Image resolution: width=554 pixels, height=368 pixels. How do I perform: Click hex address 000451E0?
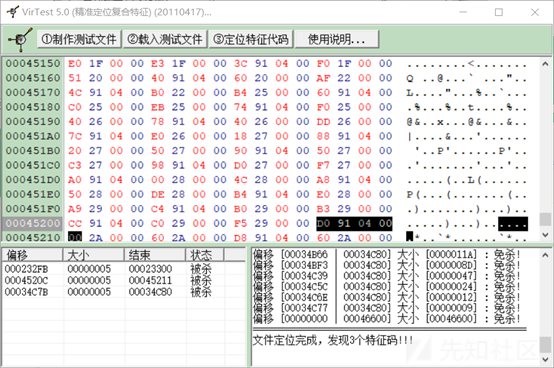pos(33,194)
